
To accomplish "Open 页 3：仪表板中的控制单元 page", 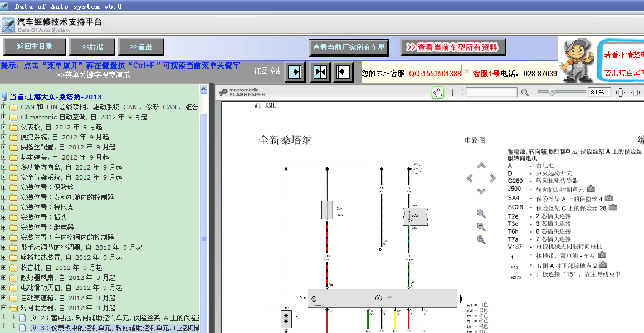I will 115,327.
